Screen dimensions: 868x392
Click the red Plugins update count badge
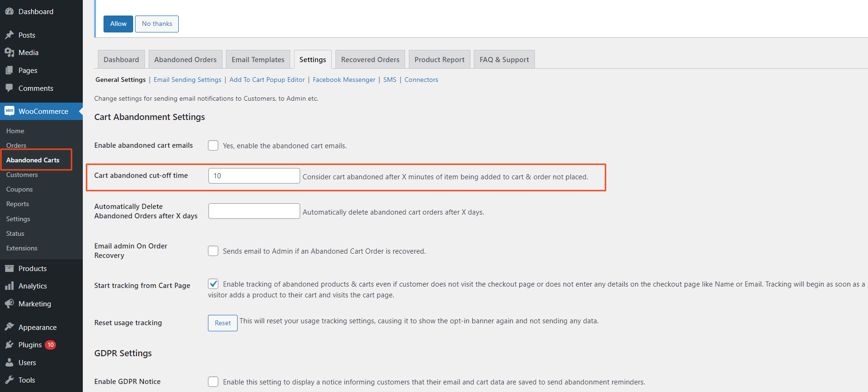(x=50, y=345)
